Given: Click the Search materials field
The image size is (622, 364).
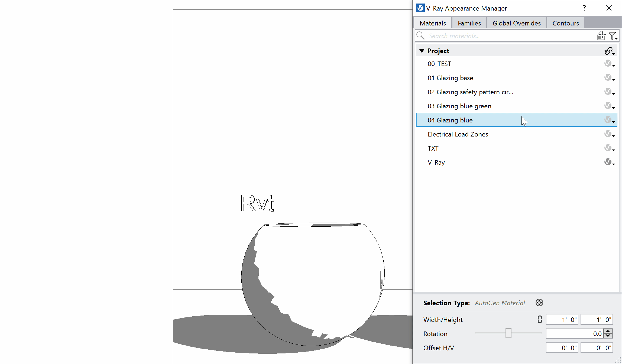Looking at the screenshot, I should coord(511,36).
